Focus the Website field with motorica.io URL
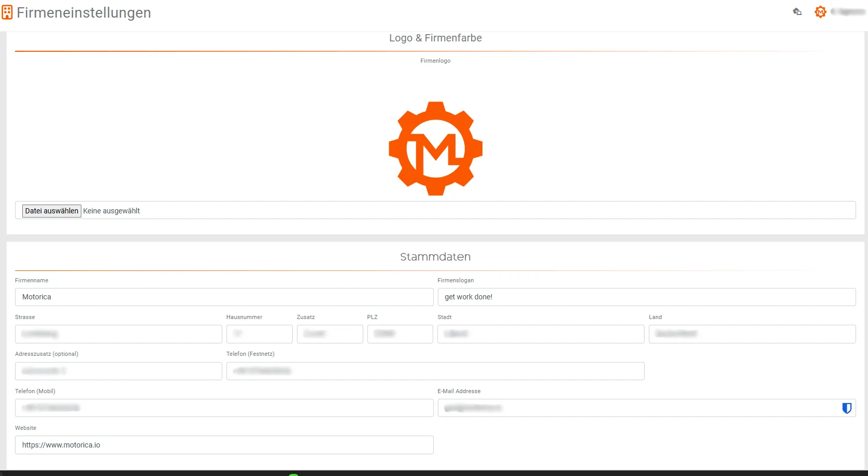Screen dimensions: 868x476 (x=224, y=445)
